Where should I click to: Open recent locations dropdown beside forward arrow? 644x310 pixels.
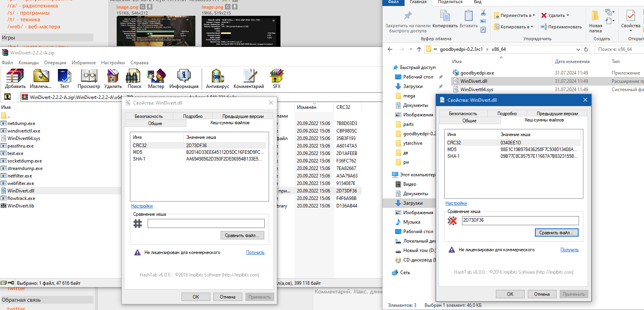pyautogui.click(x=411, y=49)
